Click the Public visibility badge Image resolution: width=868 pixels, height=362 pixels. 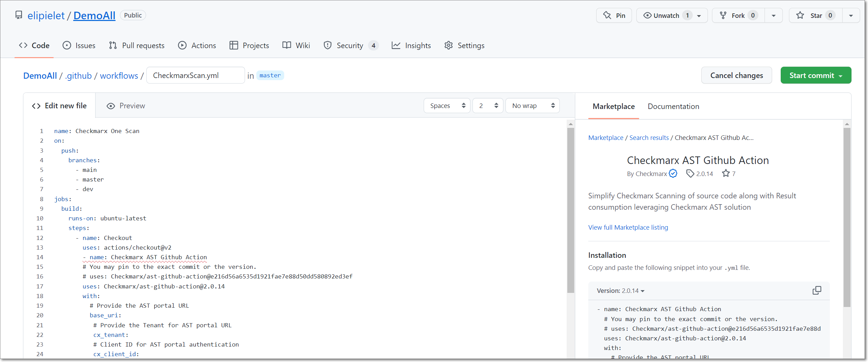coord(133,15)
